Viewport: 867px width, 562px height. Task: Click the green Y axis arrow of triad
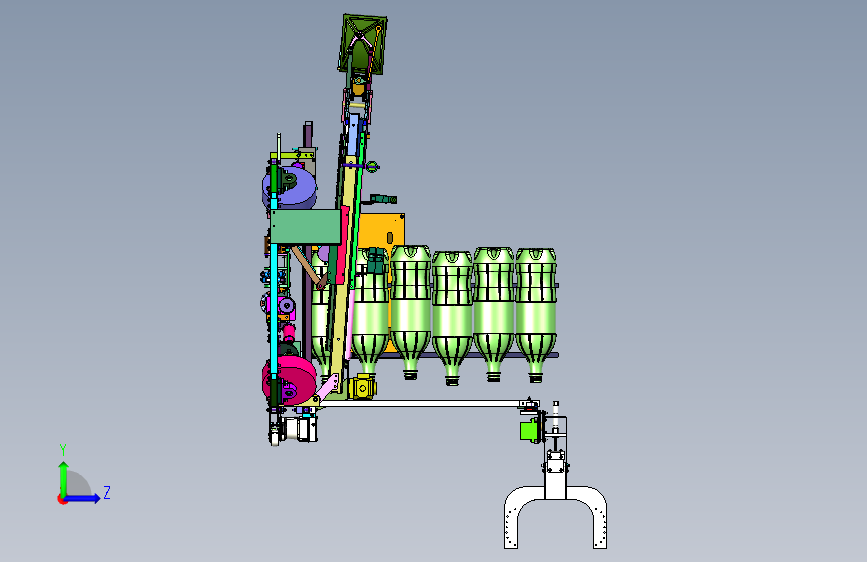[x=64, y=478]
